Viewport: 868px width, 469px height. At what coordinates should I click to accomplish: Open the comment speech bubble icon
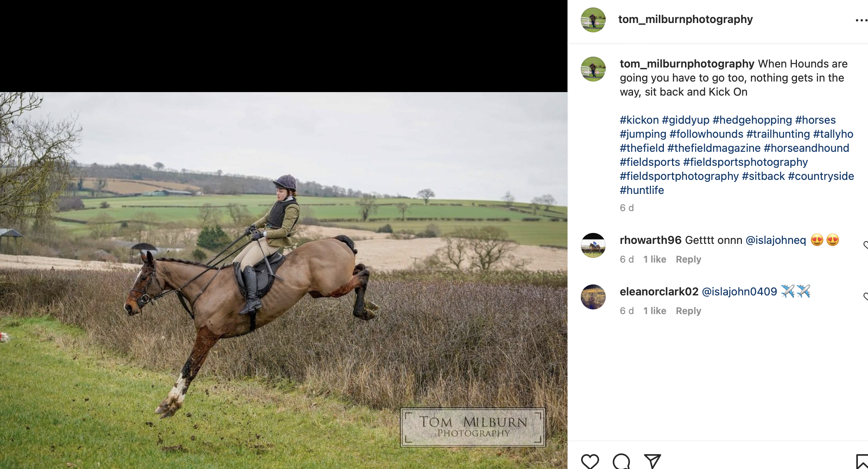tap(621, 461)
